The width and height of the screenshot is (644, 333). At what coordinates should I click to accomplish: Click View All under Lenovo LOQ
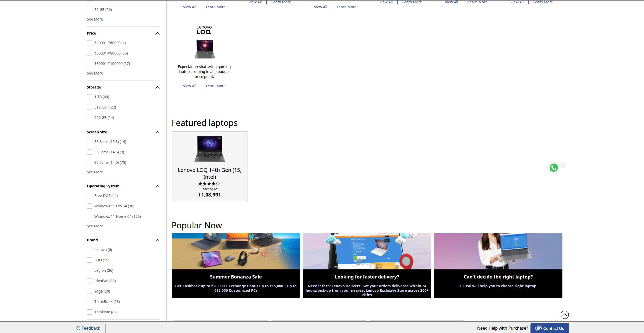190,86
